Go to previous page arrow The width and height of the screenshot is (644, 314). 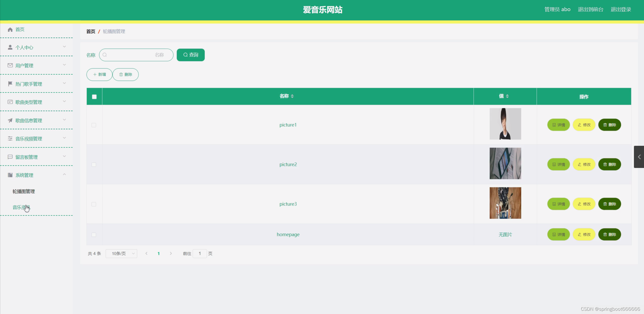pyautogui.click(x=147, y=254)
